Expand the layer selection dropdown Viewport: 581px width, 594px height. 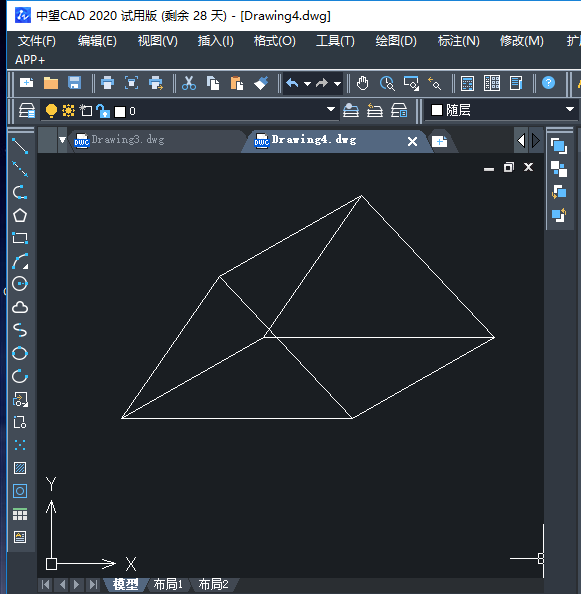[331, 109]
